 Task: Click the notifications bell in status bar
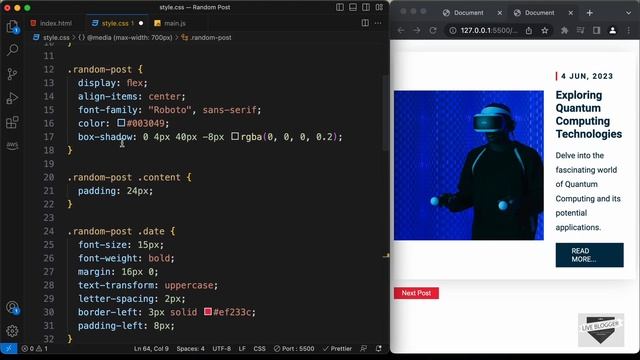[379, 349]
